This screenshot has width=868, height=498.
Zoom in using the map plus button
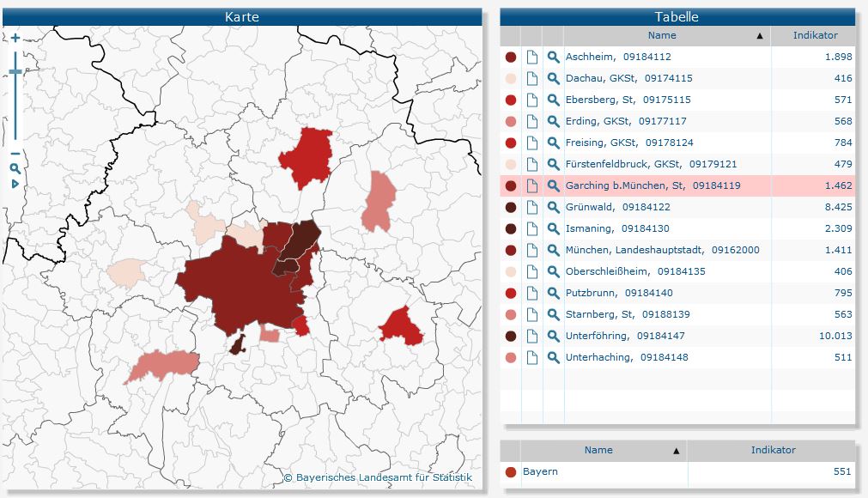tap(15, 39)
